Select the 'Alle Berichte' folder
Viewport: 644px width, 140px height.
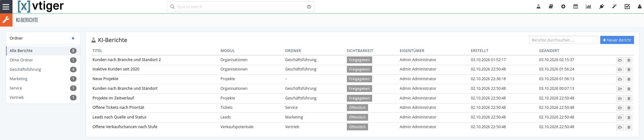[43, 51]
